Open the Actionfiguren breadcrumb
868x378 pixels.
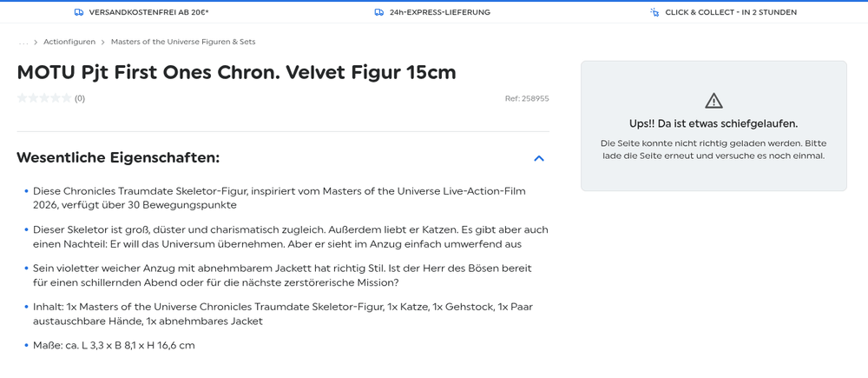coord(69,42)
